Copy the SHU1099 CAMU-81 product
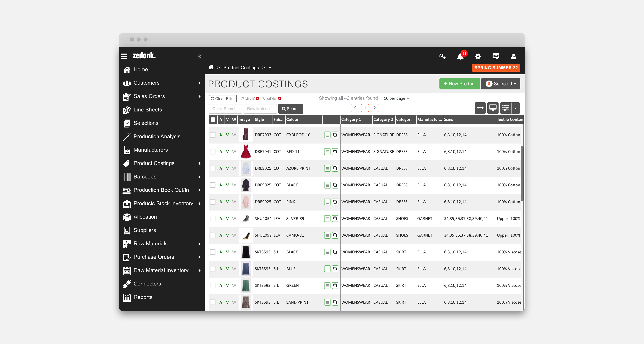Image resolution: width=644 pixels, height=344 pixels. [x=335, y=235]
